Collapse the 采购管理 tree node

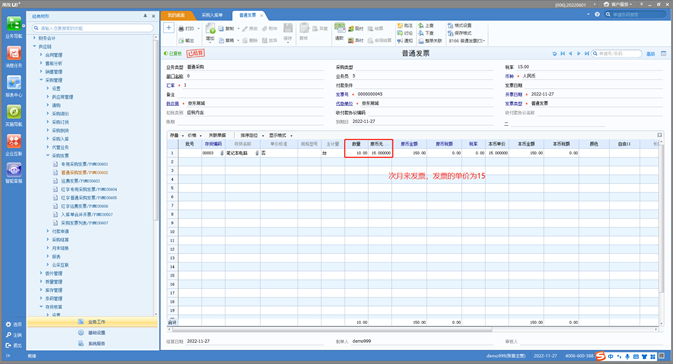point(41,80)
